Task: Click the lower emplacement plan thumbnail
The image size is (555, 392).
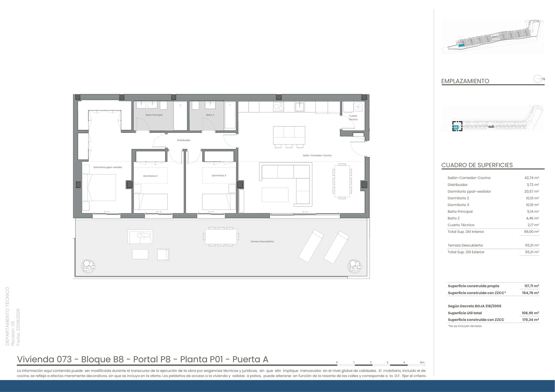Action: 493,118
